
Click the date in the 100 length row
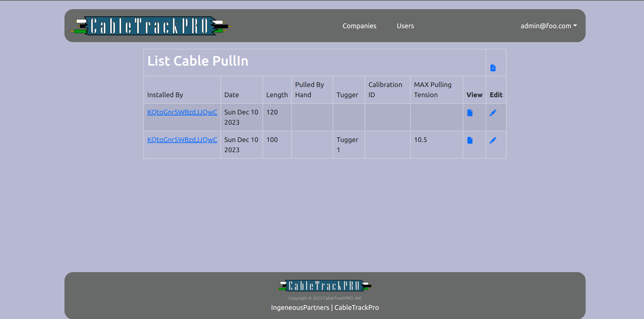(x=241, y=145)
